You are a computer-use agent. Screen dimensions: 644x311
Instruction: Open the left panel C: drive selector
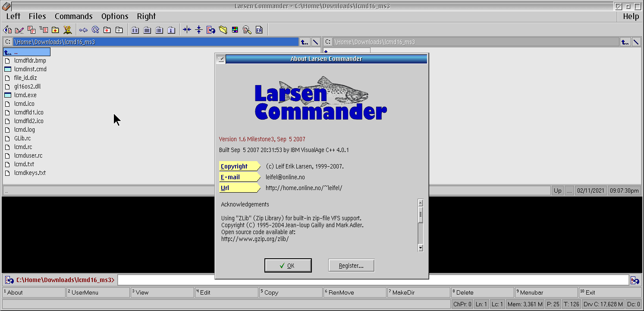pyautogui.click(x=8, y=42)
